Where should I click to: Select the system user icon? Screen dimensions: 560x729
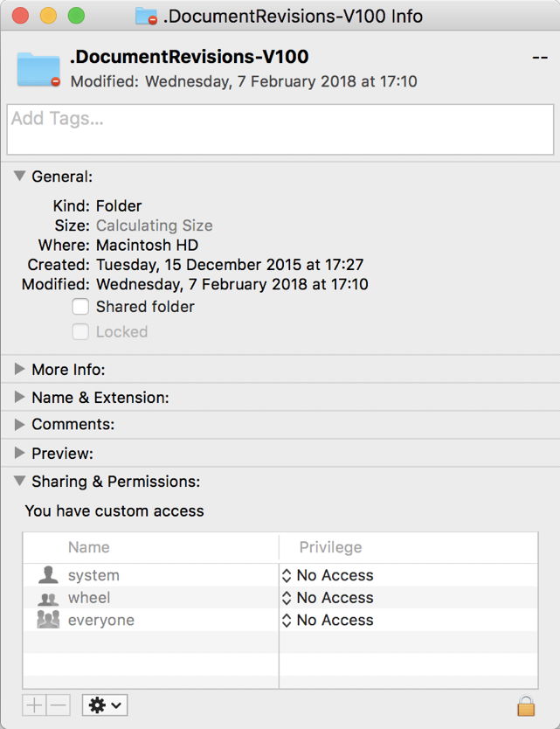(49, 575)
